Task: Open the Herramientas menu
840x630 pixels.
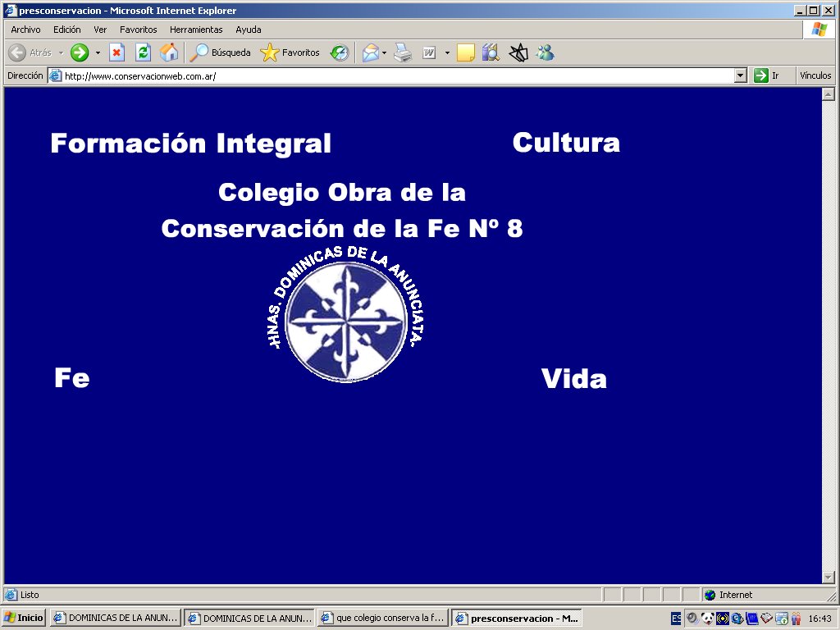Action: (196, 30)
